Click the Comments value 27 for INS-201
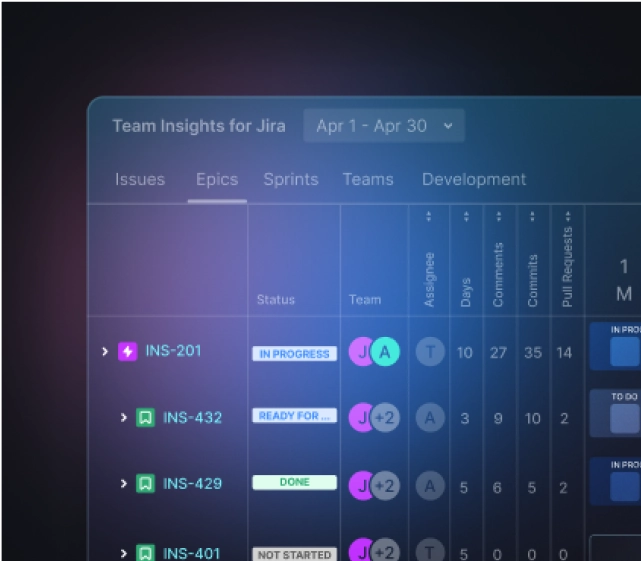This screenshot has width=641, height=561. coord(498,352)
